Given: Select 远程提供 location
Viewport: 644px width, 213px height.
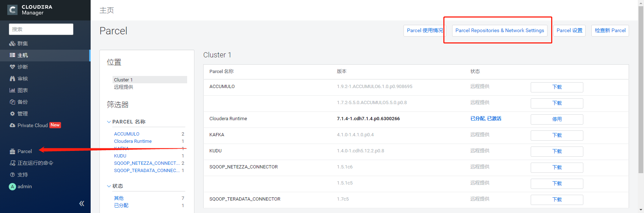Looking at the screenshot, I should point(124,87).
